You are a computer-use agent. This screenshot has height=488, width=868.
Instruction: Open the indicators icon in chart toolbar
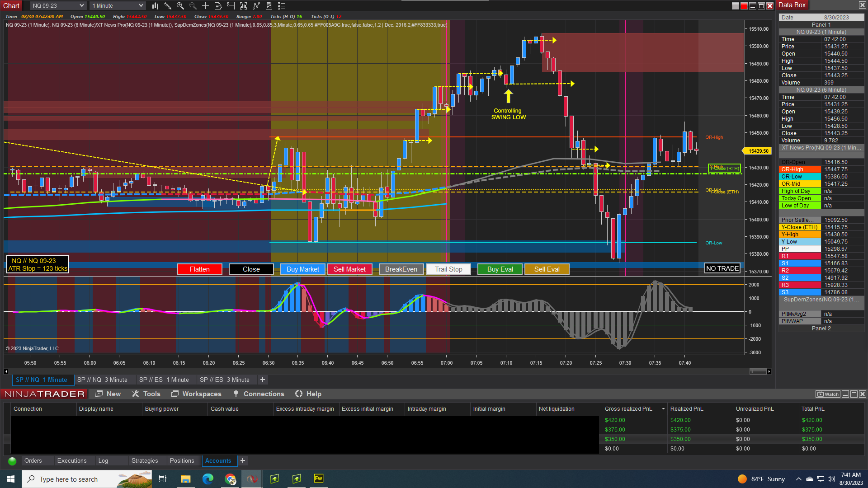[256, 6]
